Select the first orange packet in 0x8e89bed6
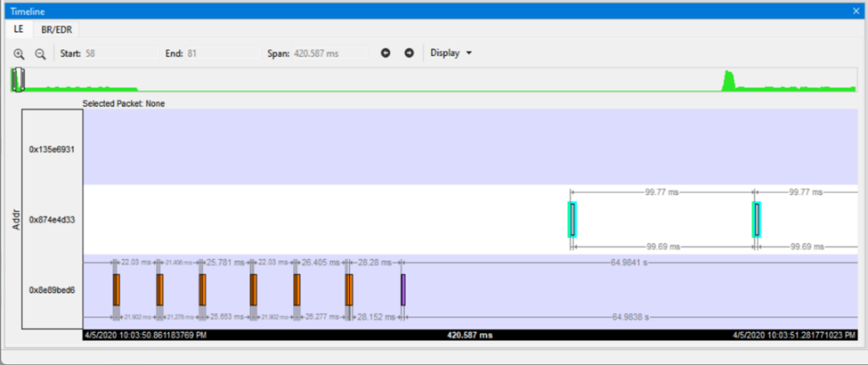The image size is (868, 365). tap(117, 289)
